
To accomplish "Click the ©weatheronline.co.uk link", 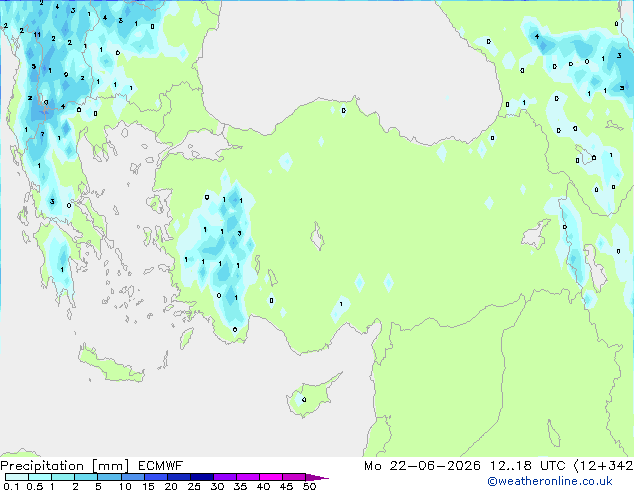I will 550,481.
